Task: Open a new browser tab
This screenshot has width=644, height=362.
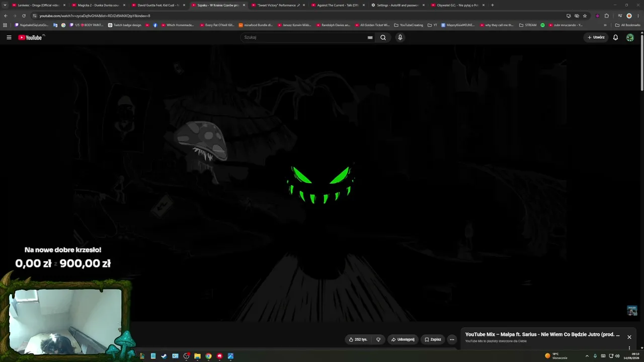Action: (492, 5)
